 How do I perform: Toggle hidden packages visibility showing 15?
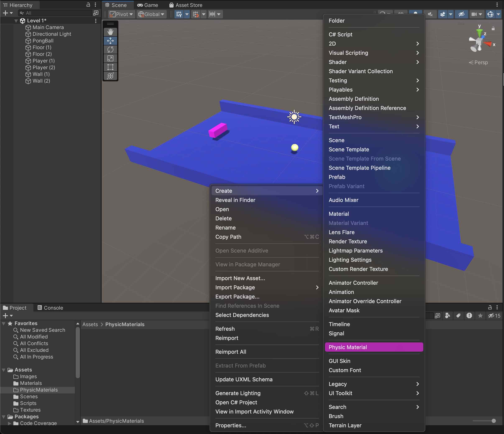point(494,316)
